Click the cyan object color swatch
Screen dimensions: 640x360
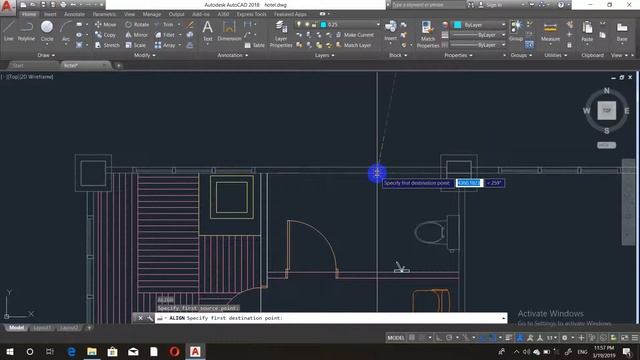(458, 24)
